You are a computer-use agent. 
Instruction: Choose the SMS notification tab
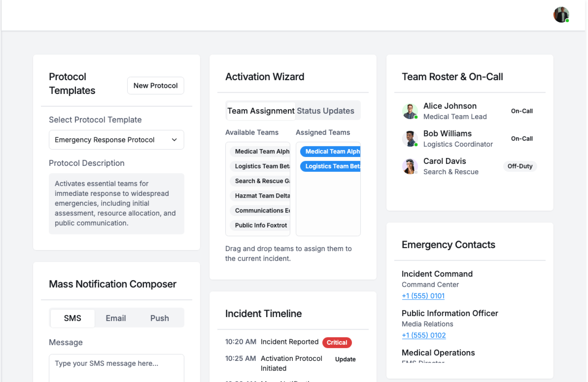tap(72, 318)
